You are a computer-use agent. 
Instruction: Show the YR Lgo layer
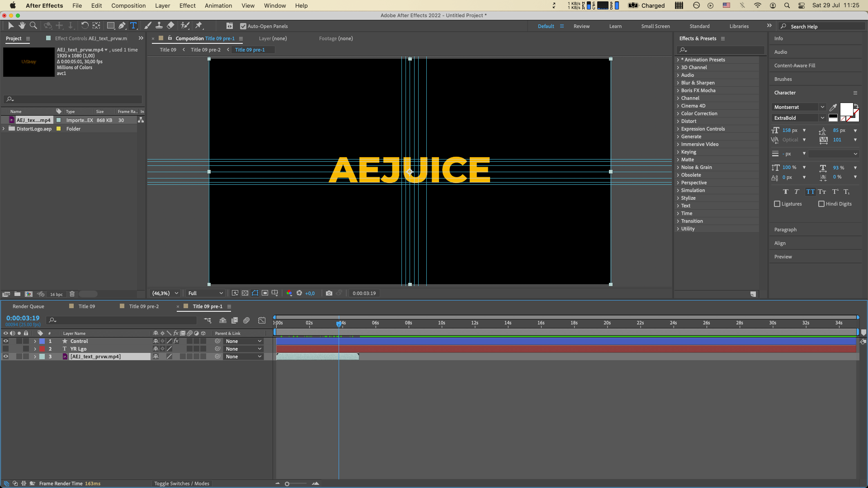point(6,349)
